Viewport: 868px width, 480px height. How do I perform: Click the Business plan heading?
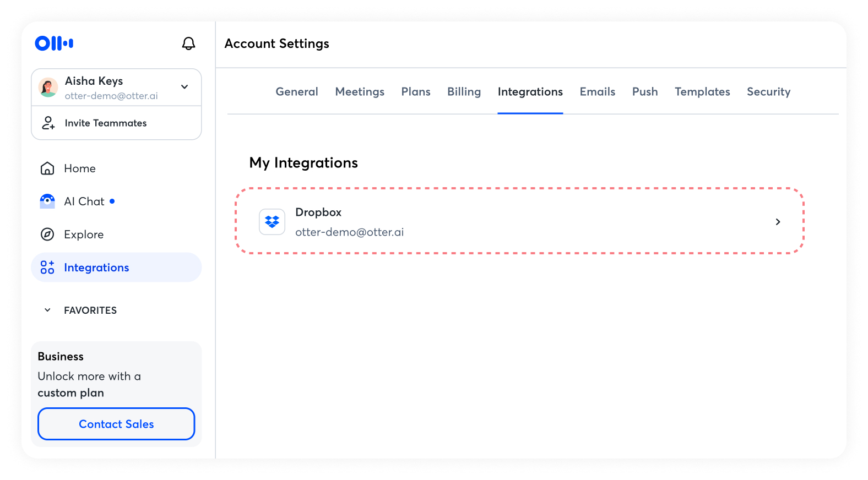pyautogui.click(x=61, y=357)
